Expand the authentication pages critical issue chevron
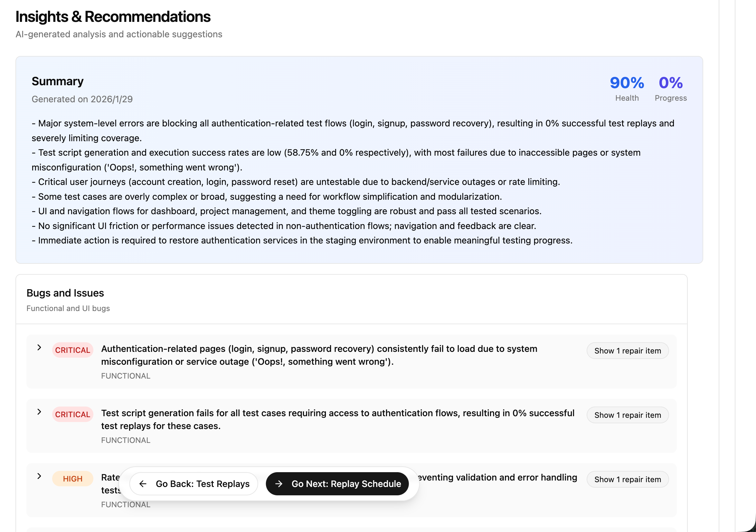Image resolution: width=756 pixels, height=532 pixels. point(39,347)
